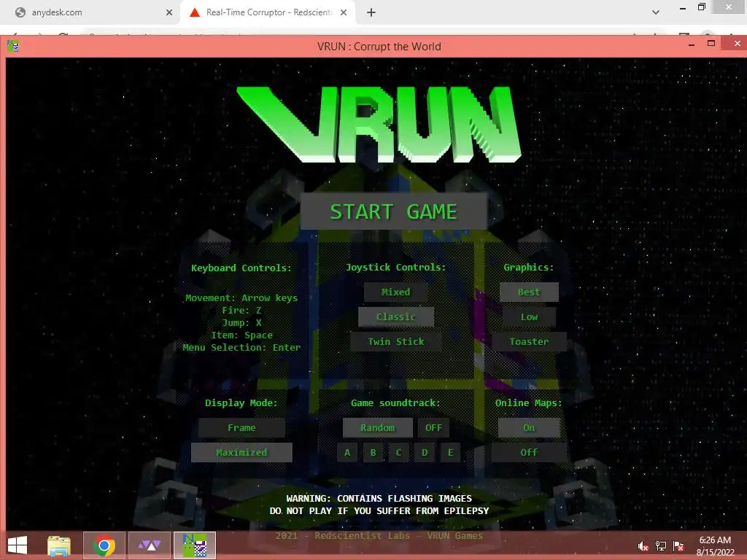
Task: Click the 'Joystick Controls:' heading
Action: [396, 267]
